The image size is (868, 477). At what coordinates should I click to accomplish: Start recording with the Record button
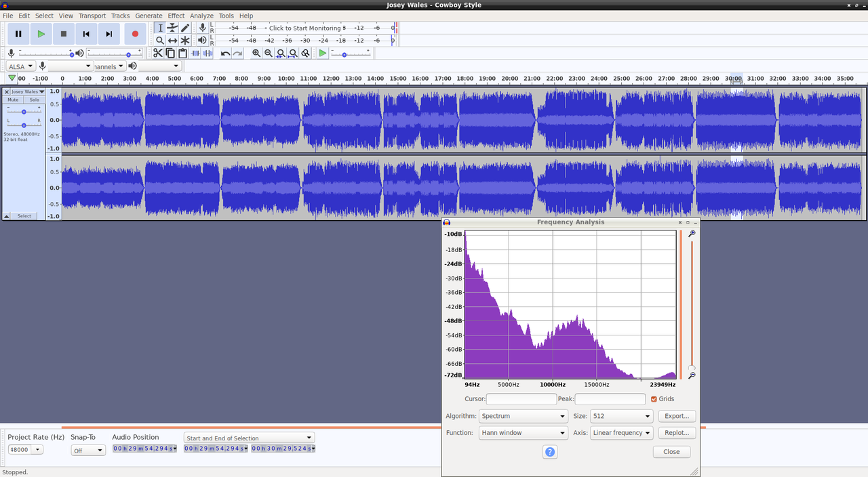pyautogui.click(x=135, y=34)
